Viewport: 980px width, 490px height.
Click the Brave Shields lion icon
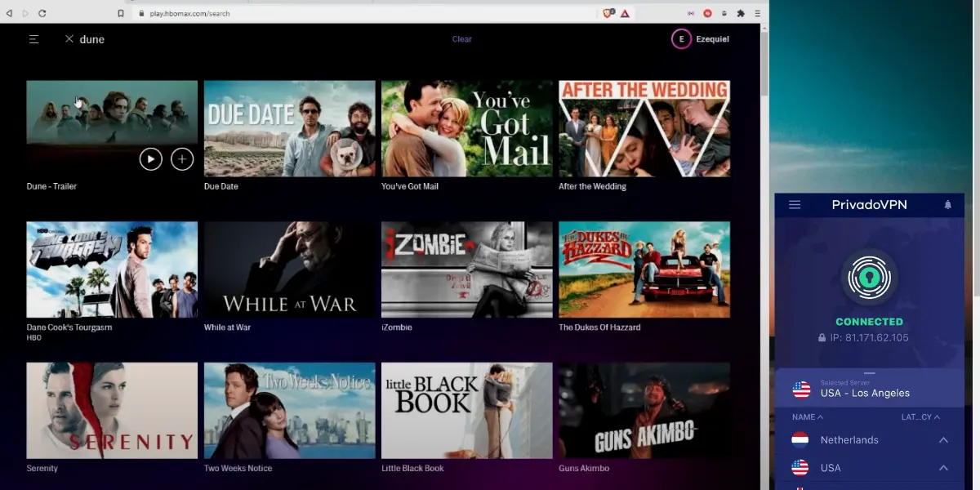(x=608, y=13)
